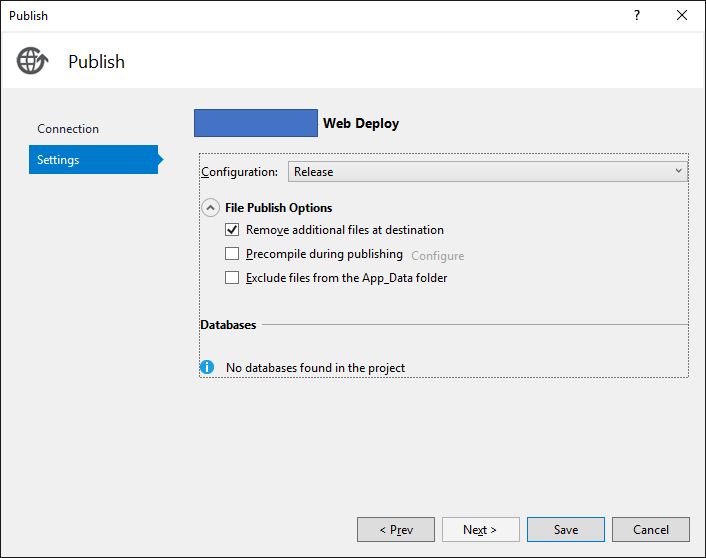Switch to the Connection tab
Screen dimensions: 706x558
click(68, 129)
